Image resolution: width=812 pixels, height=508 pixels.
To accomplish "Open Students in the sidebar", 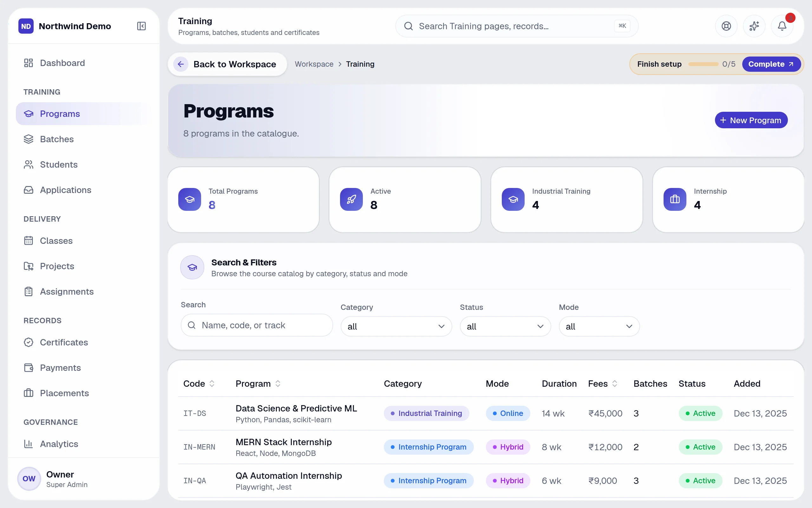I will 83,165.
